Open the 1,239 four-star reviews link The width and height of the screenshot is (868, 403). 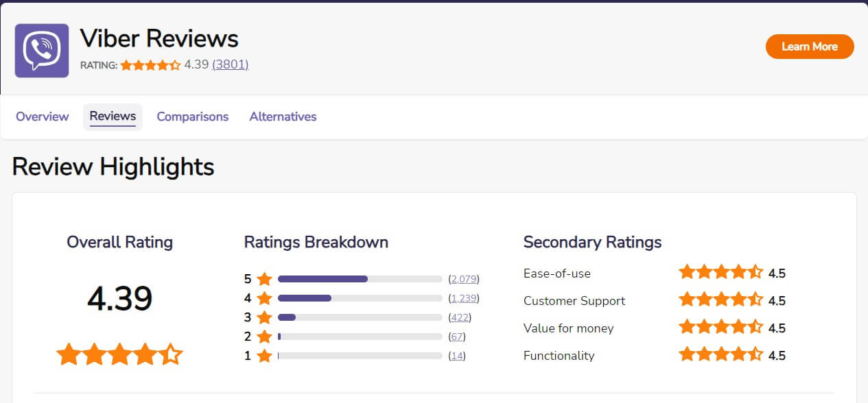pyautogui.click(x=463, y=298)
